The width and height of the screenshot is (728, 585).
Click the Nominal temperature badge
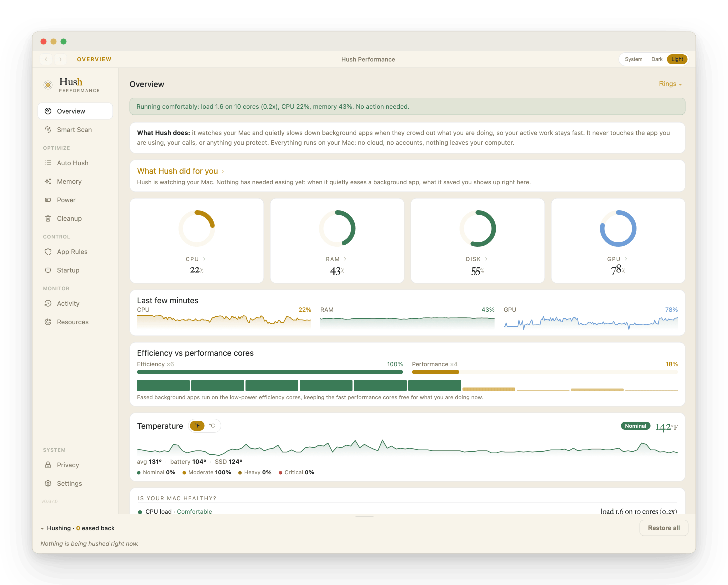point(635,426)
